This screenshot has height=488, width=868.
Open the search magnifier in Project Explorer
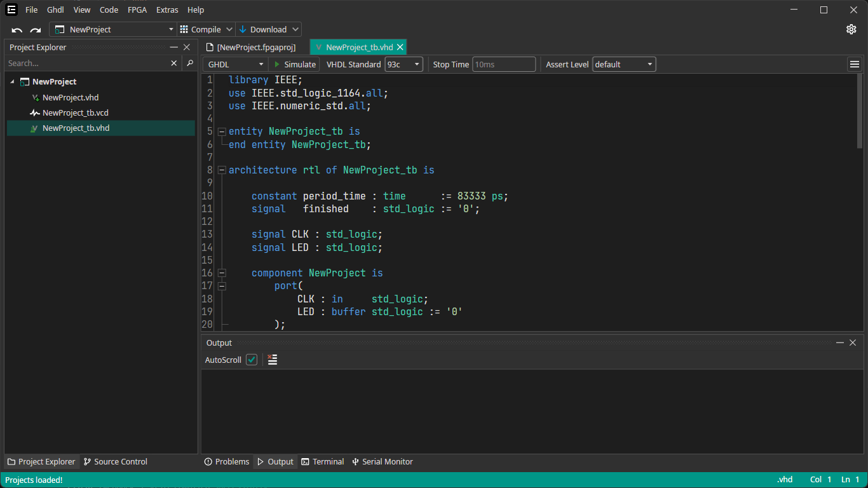point(189,63)
